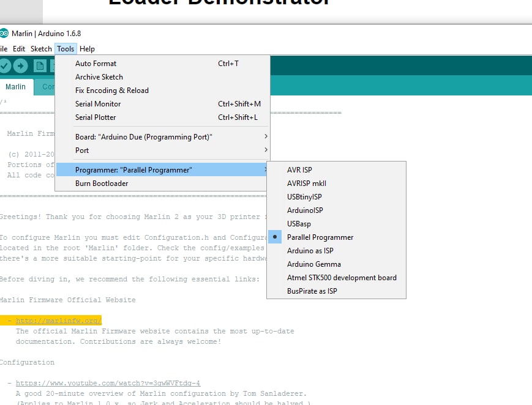Screen dimensions: 532x405
Task: Expand the Board Arduino Due submenu
Action: pos(163,136)
